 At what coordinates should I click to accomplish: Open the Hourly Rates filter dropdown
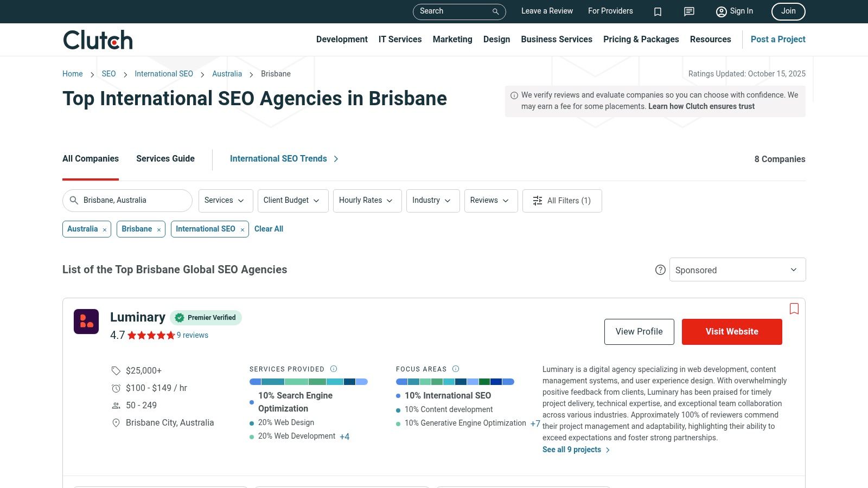[367, 201]
